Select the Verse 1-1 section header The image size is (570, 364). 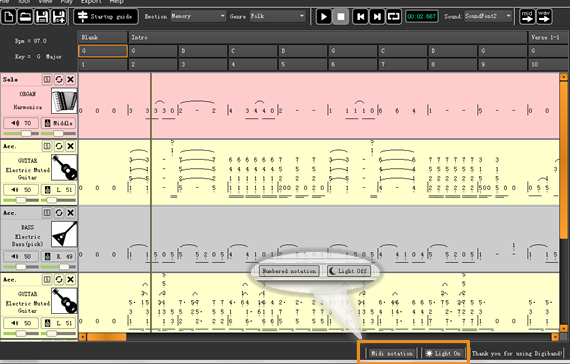(549, 37)
